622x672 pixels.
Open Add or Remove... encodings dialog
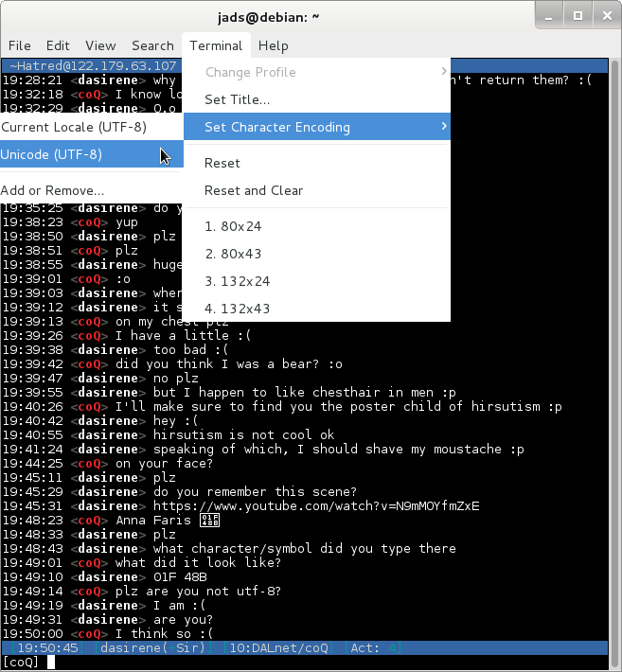(x=92, y=190)
